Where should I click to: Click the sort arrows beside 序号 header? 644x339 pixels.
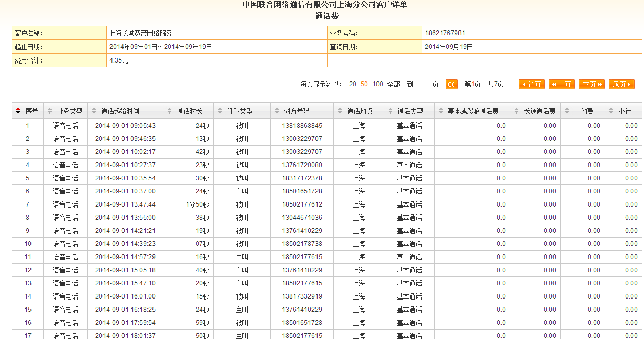point(18,111)
